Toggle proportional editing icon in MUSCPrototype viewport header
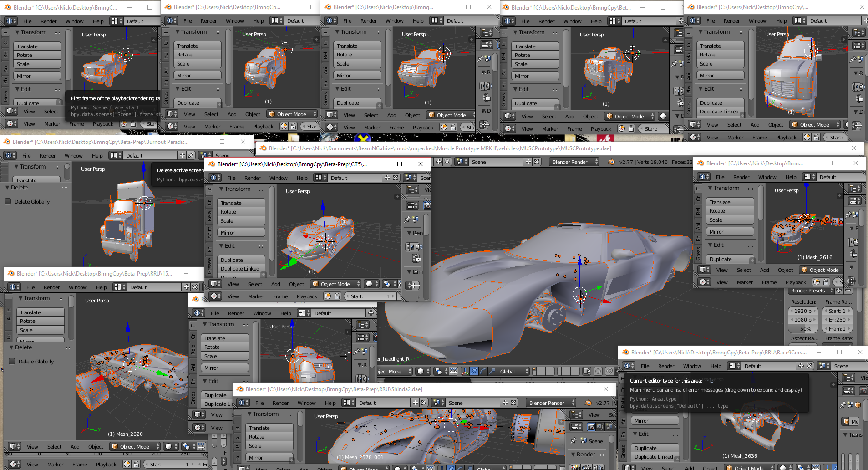868x470 pixels. pyautogui.click(x=598, y=371)
